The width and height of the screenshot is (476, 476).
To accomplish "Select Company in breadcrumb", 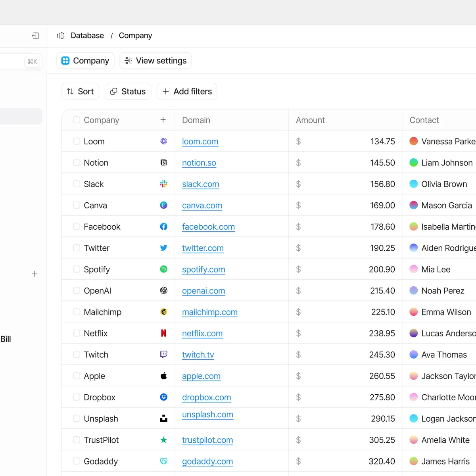I will 135,36.
